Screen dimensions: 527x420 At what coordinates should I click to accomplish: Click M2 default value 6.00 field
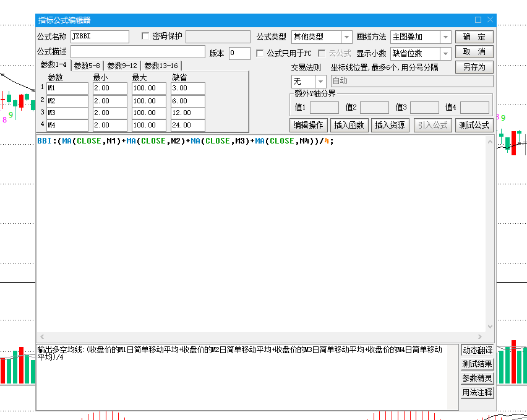(188, 101)
